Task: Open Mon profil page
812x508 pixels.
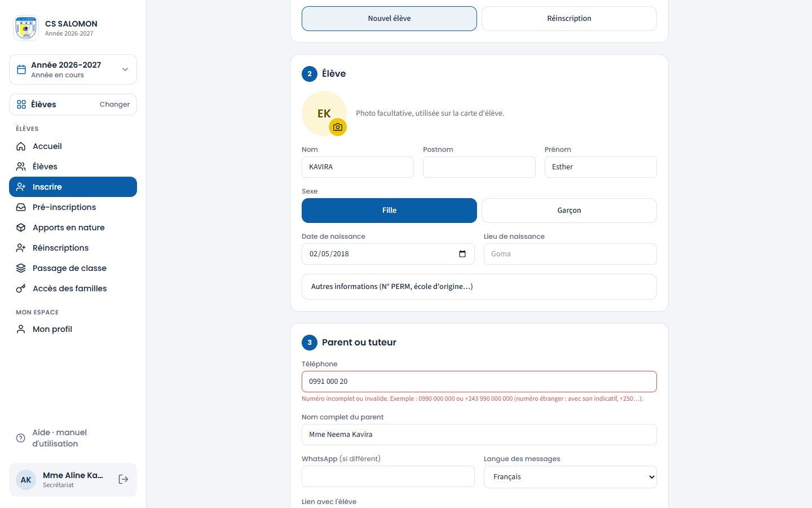Action: 73,329
